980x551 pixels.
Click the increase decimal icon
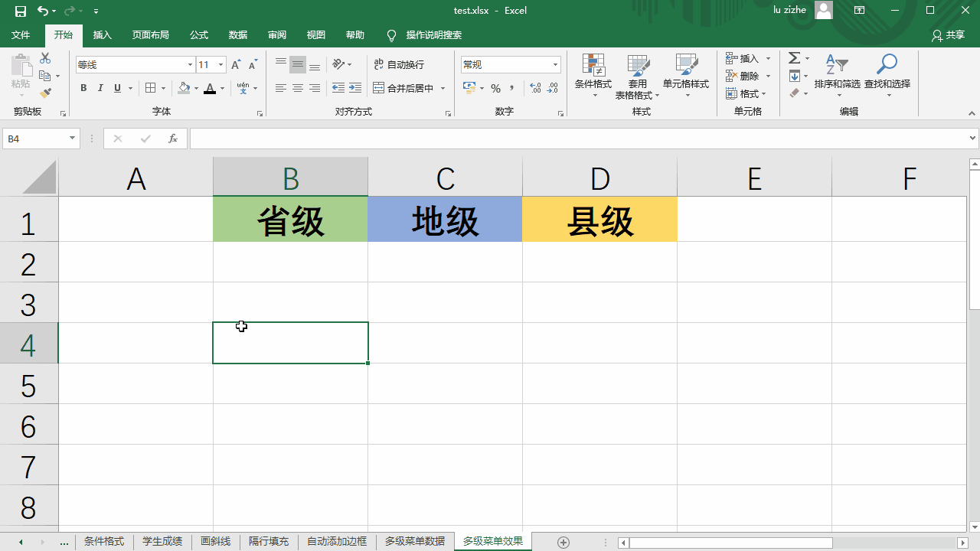click(535, 88)
